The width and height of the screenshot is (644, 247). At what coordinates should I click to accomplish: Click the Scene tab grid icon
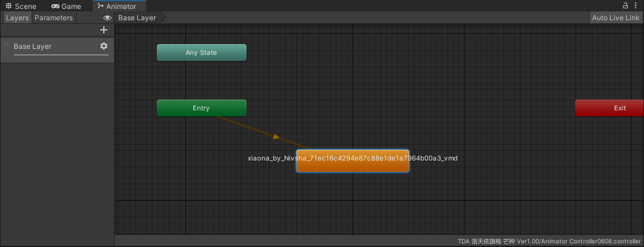coord(8,6)
